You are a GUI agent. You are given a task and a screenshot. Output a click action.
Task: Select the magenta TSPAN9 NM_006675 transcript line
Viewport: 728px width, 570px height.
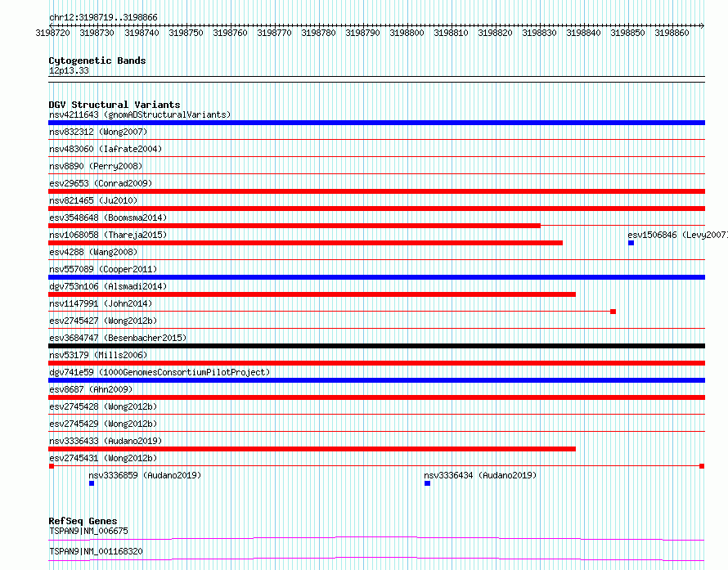[x=376, y=538]
